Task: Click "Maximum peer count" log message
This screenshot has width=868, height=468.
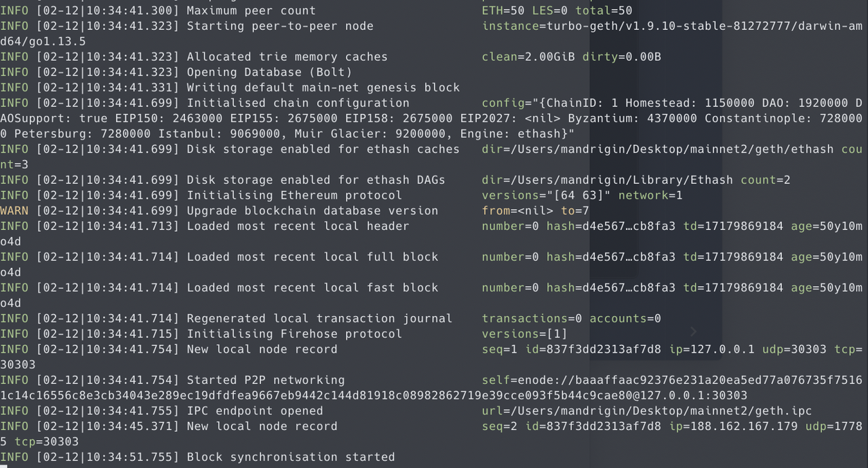Action: tap(252, 11)
